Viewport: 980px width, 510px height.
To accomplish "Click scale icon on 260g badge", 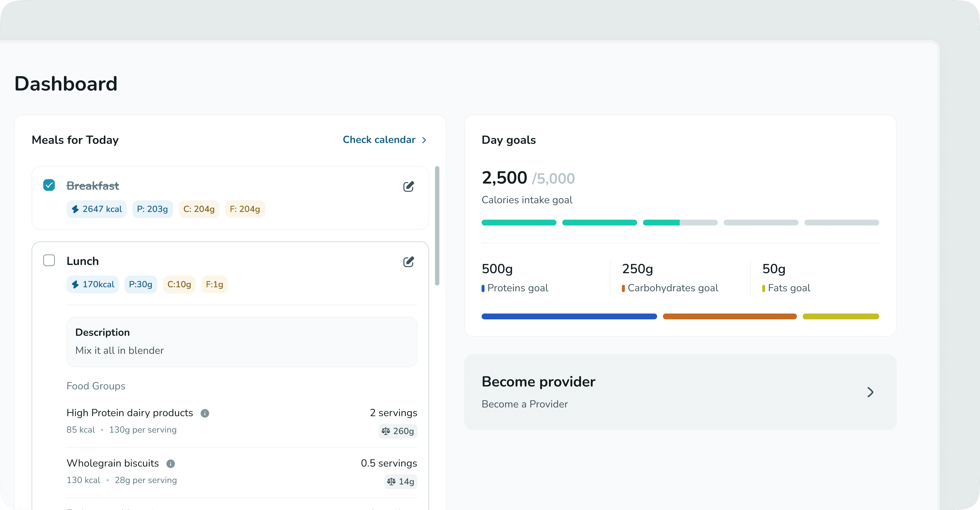I will coord(386,431).
